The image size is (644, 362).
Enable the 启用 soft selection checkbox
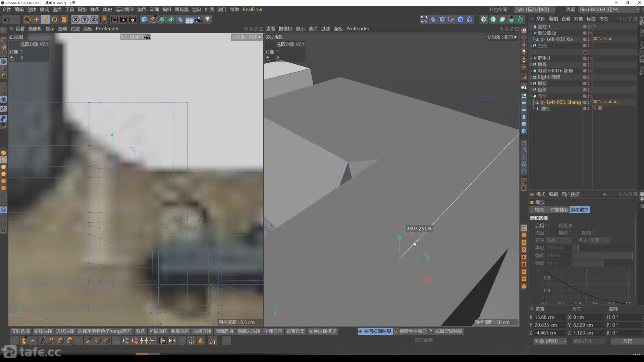tap(547, 226)
